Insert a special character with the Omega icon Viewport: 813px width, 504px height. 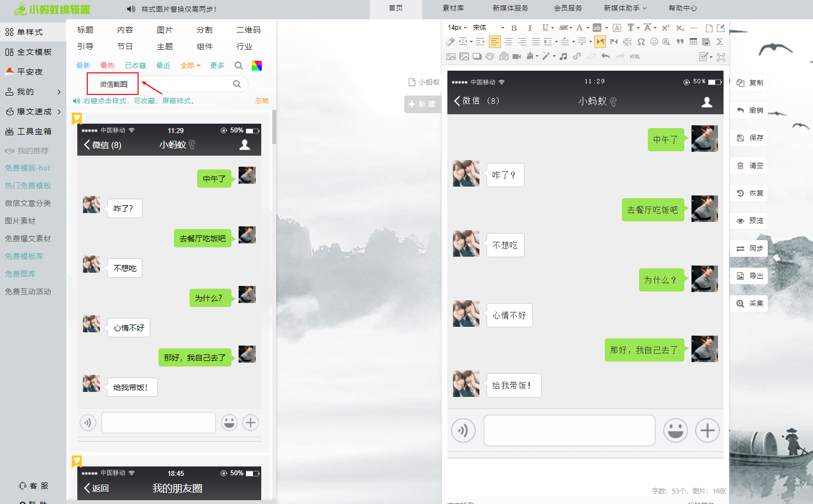click(641, 42)
